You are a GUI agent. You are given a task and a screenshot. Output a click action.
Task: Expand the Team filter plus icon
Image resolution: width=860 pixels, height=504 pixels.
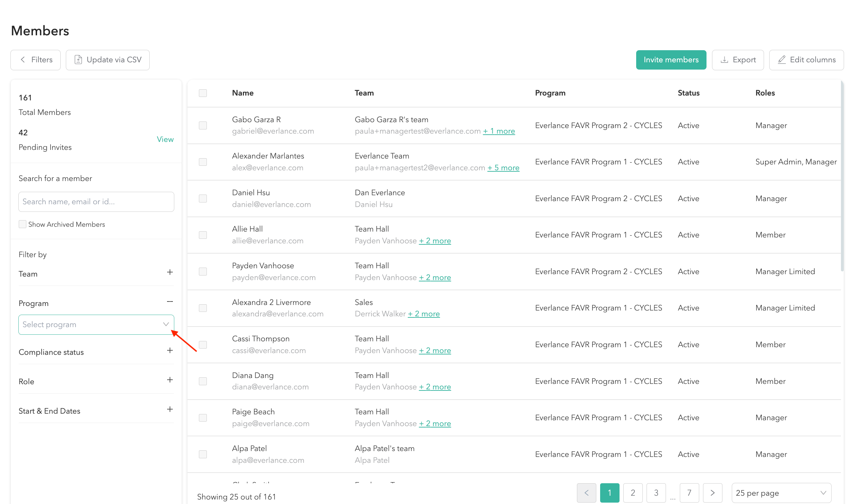coord(170,272)
